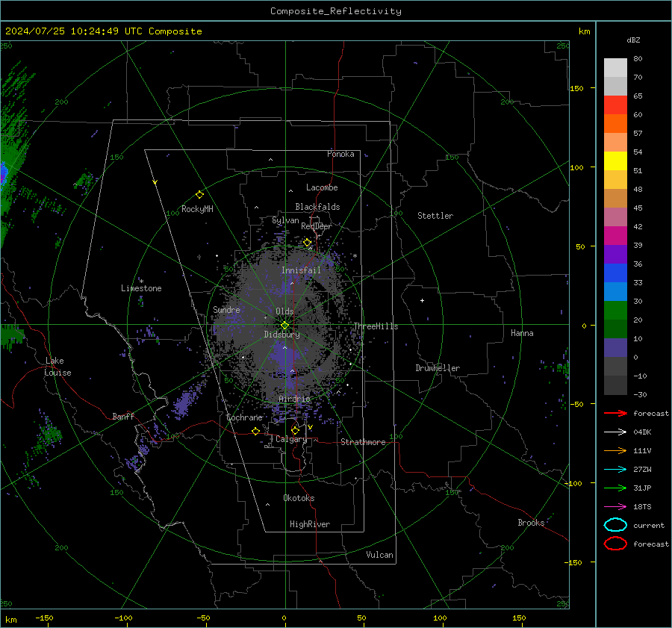672x628 pixels.
Task: Click the Airdrie city label
Action: (x=294, y=399)
